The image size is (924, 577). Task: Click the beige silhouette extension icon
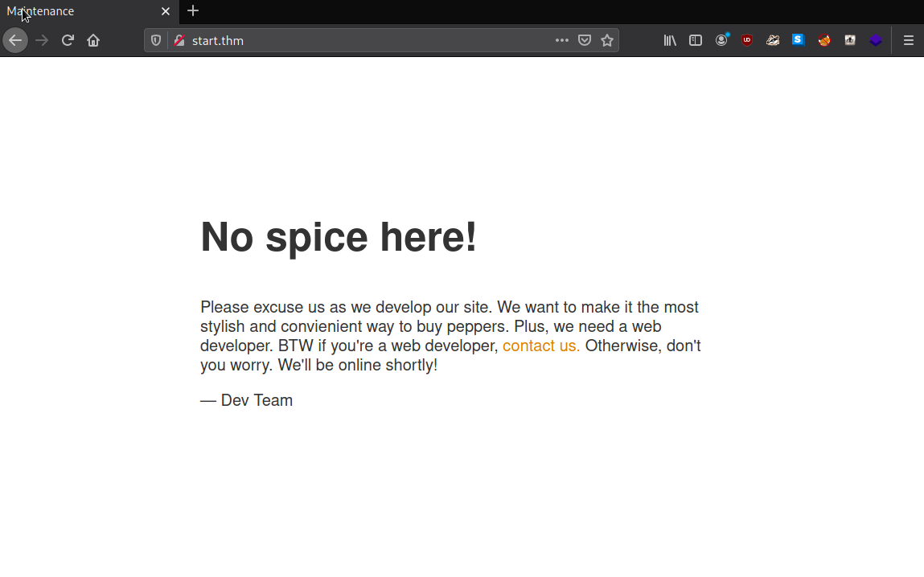tap(850, 40)
